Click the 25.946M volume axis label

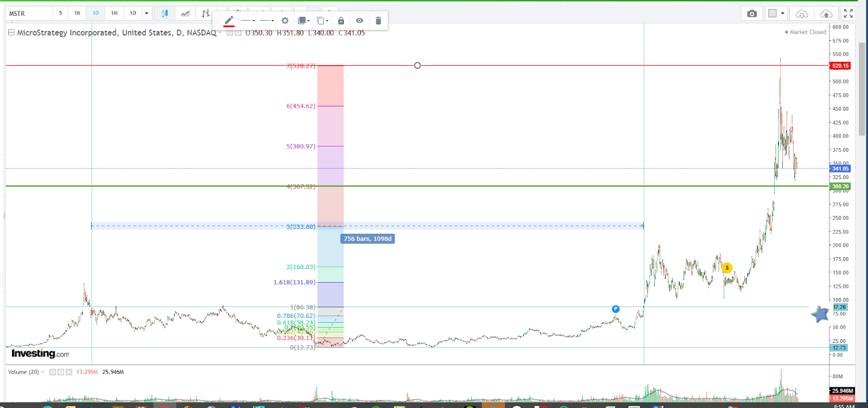tap(843, 391)
